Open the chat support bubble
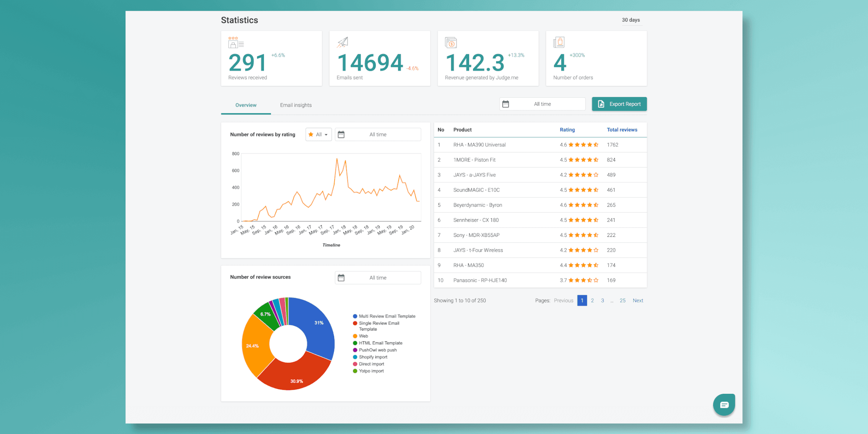This screenshot has width=868, height=434. click(724, 405)
